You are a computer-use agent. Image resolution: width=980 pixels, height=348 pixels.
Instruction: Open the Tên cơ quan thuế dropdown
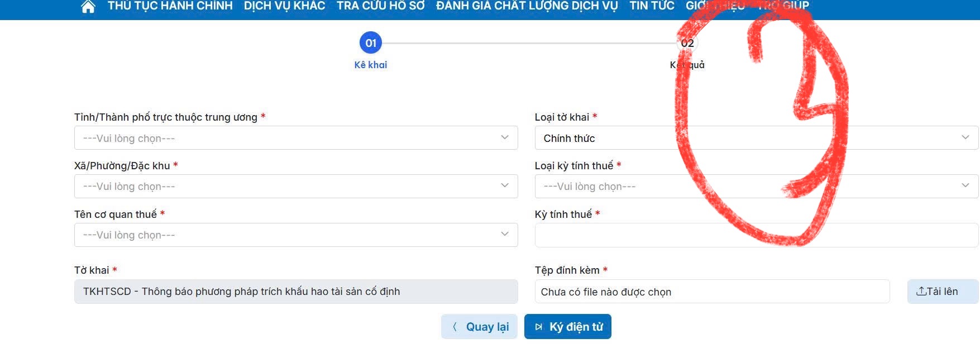click(295, 235)
